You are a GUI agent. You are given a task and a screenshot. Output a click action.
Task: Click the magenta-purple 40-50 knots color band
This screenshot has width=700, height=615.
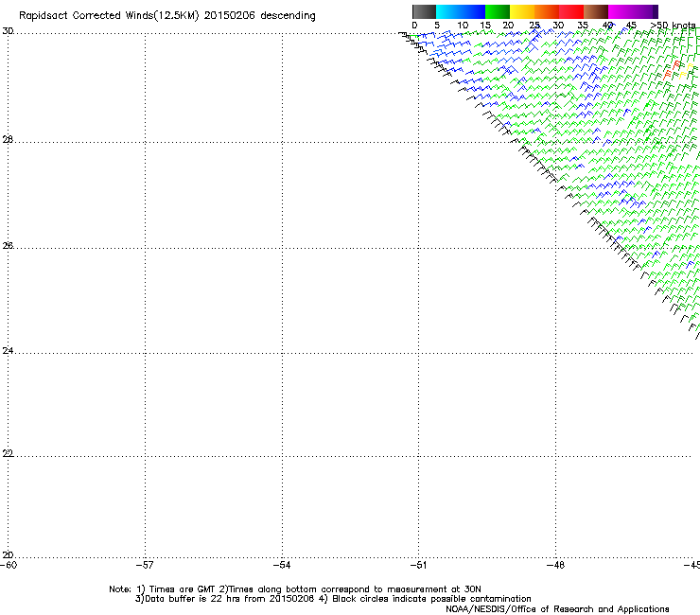633,11
